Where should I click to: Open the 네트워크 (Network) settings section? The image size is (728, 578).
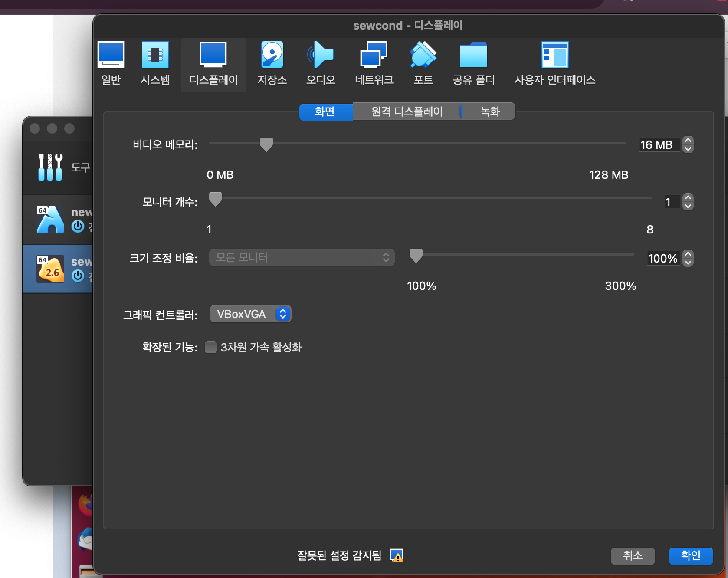(x=374, y=63)
